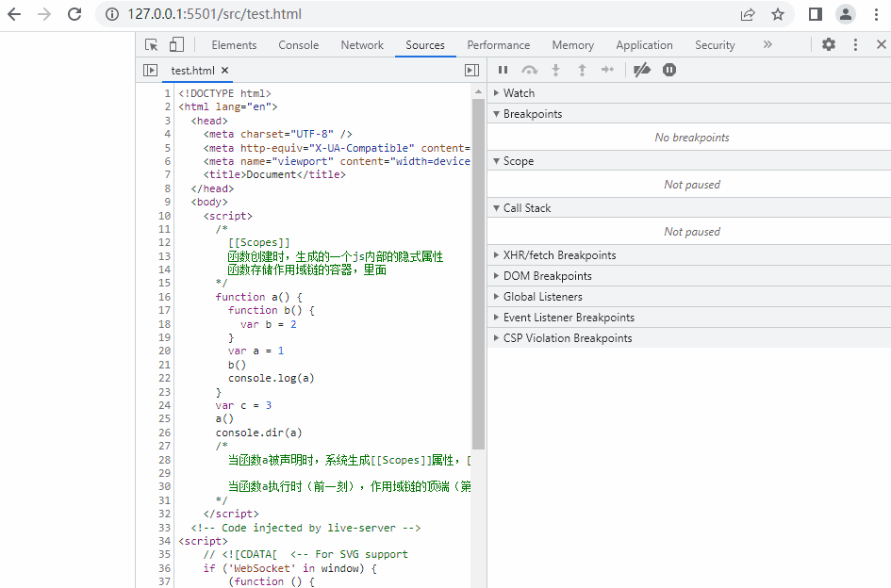Image resolution: width=891 pixels, height=588 pixels.
Task: Click the '<title>Document</title>' line
Action: point(274,175)
